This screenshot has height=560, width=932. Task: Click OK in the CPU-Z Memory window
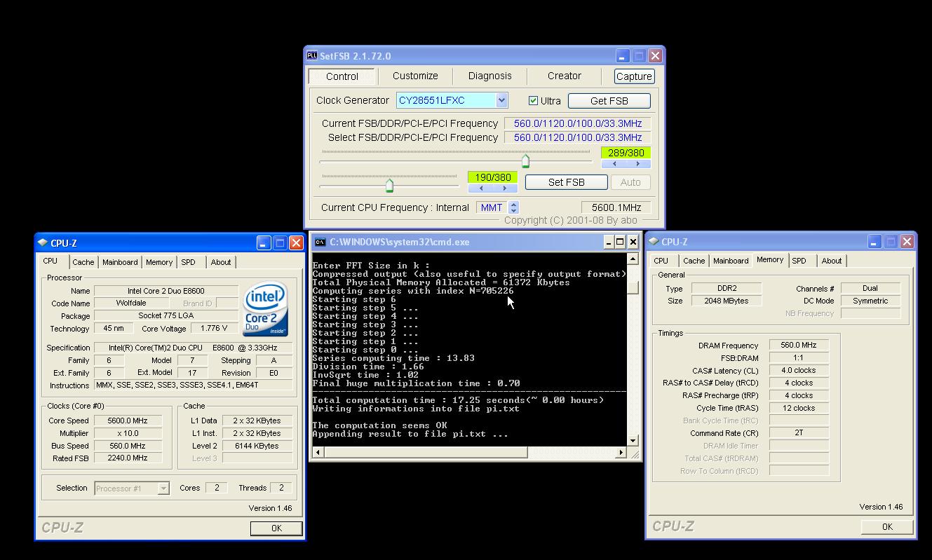pos(887,527)
